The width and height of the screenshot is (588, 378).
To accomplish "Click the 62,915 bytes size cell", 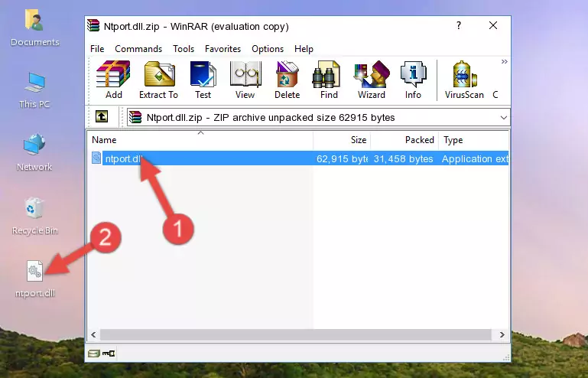I will [x=342, y=159].
